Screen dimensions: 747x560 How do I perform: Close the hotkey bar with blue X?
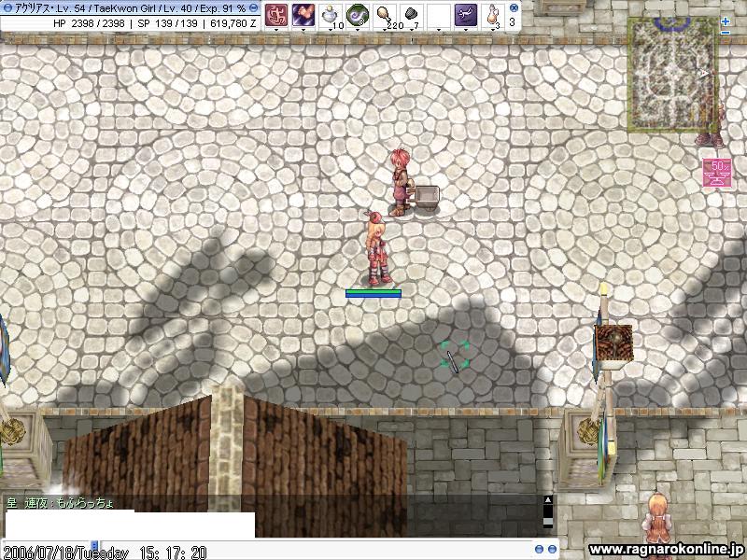(514, 7)
